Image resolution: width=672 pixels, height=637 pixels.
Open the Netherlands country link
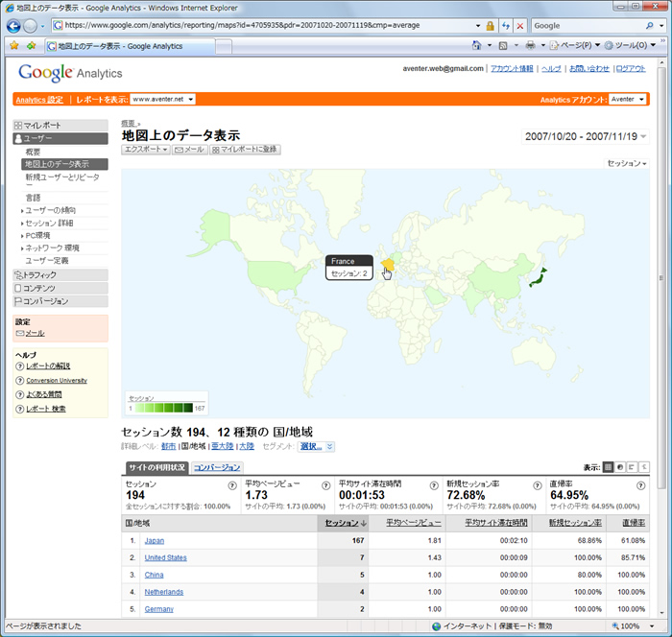[164, 592]
